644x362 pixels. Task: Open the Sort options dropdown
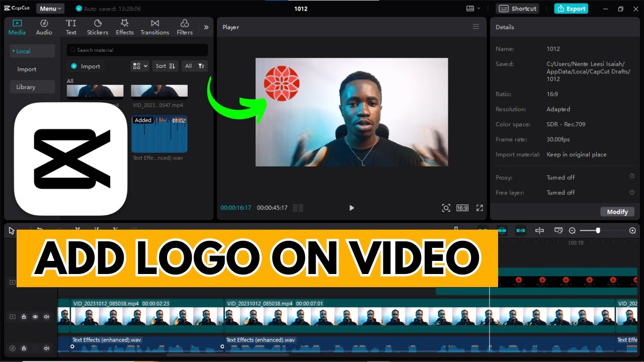pos(165,66)
